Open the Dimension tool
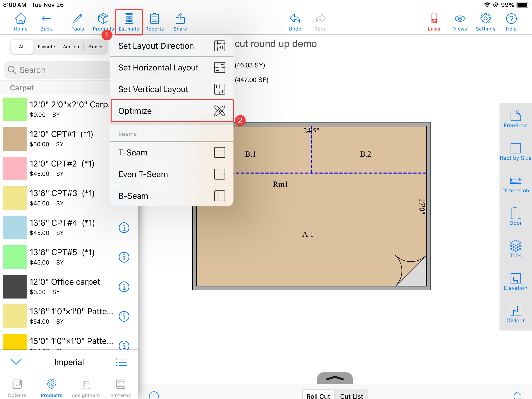This screenshot has width=532, height=399. (x=515, y=184)
